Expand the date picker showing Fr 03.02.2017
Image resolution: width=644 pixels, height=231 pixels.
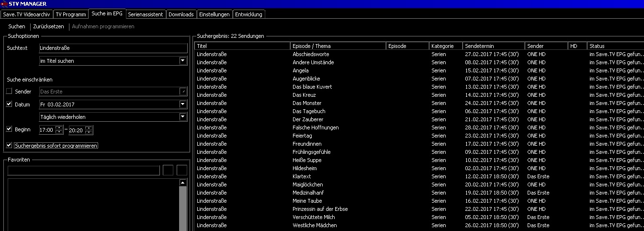tap(182, 104)
